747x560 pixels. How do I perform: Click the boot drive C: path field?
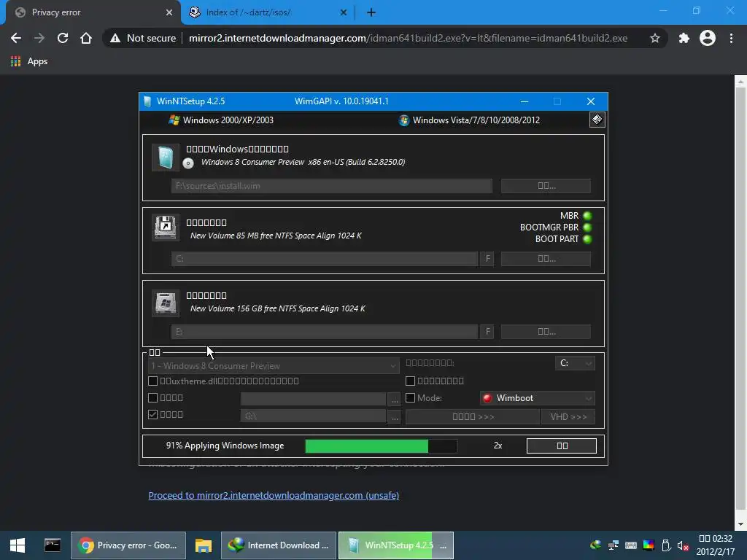coord(325,259)
